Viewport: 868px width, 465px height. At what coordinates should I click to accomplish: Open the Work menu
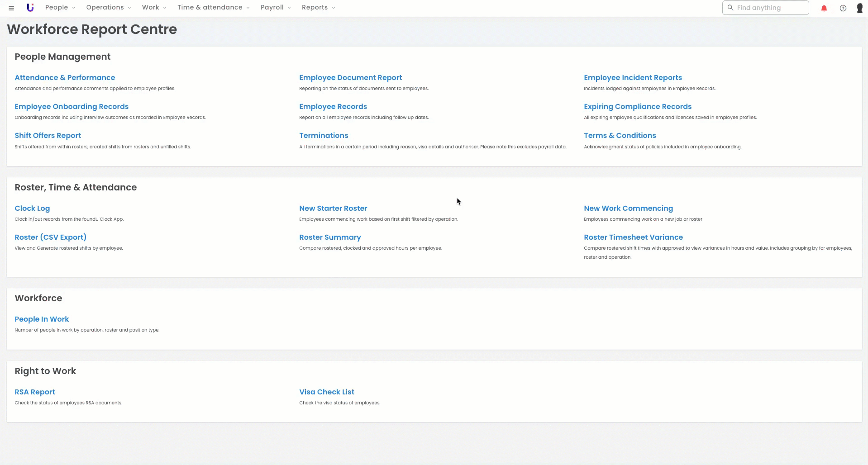154,8
